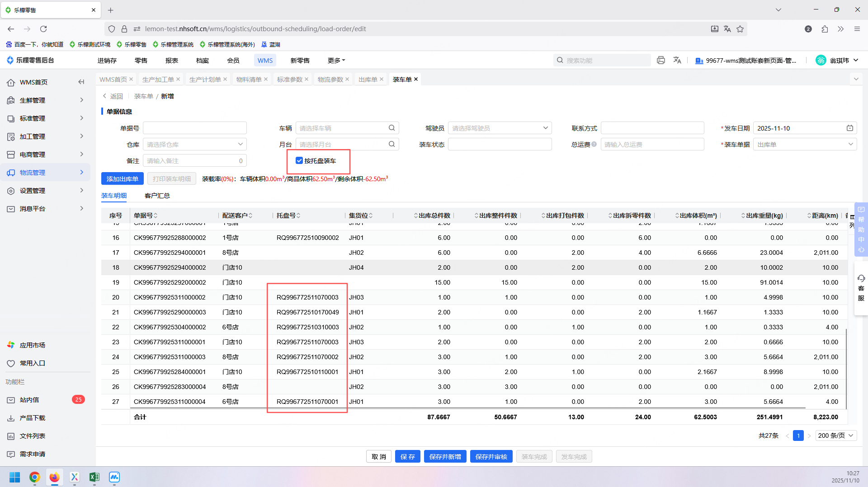
Task: Click the printer icon in top bar
Action: tap(661, 60)
